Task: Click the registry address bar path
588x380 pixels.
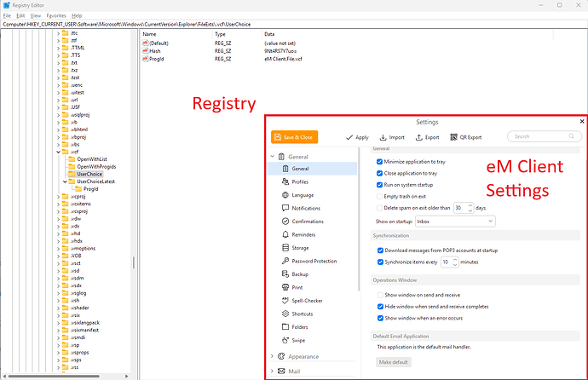Action: point(127,25)
